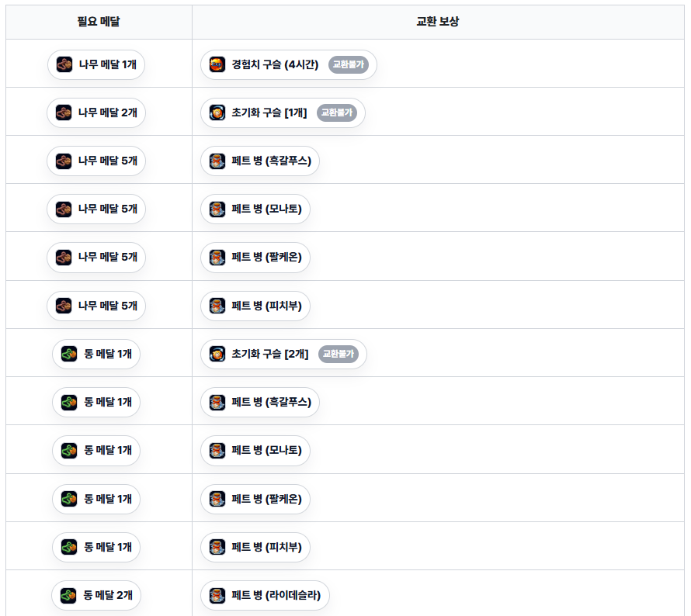Screen dimensions: 691x616
Task: Click the bronze medal icon in 동 메달 2개
Action: pyautogui.click(x=68, y=595)
